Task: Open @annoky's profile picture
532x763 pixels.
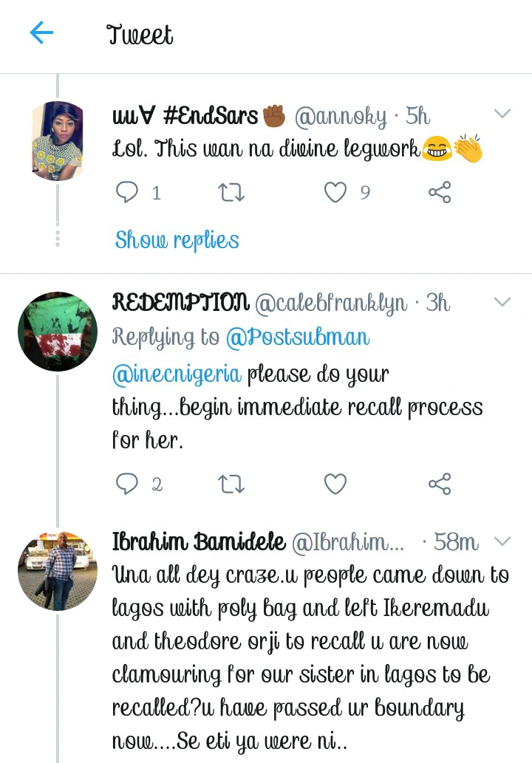Action: [58, 141]
